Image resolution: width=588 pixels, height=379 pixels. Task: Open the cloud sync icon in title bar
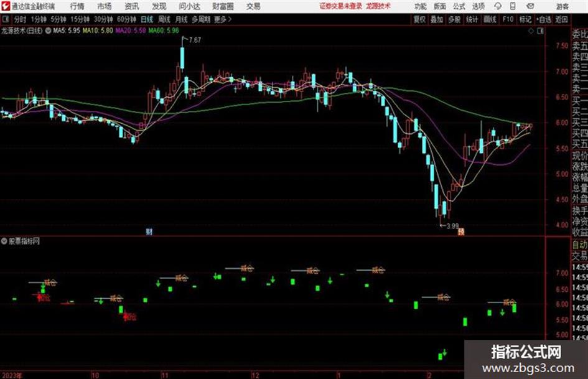498,6
